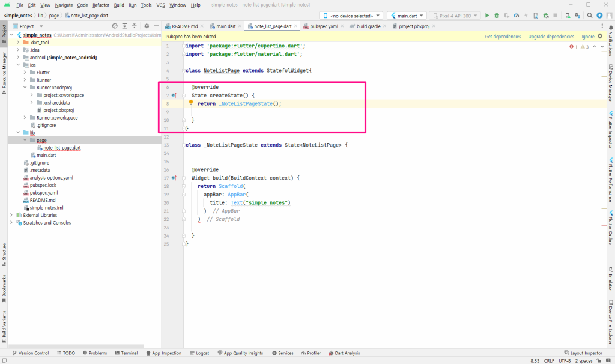The height and width of the screenshot is (364, 615).
Task: Open the Flutter Inspector side panel
Action: tap(611, 129)
